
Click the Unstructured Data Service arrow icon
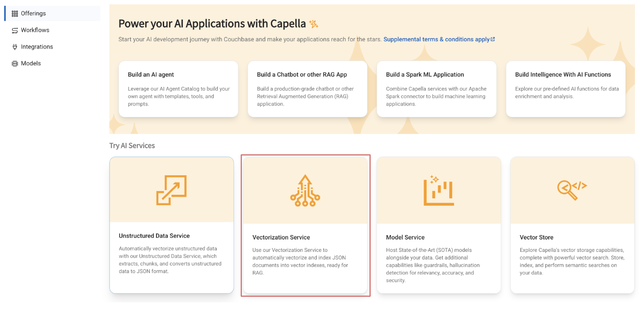pyautogui.click(x=171, y=190)
